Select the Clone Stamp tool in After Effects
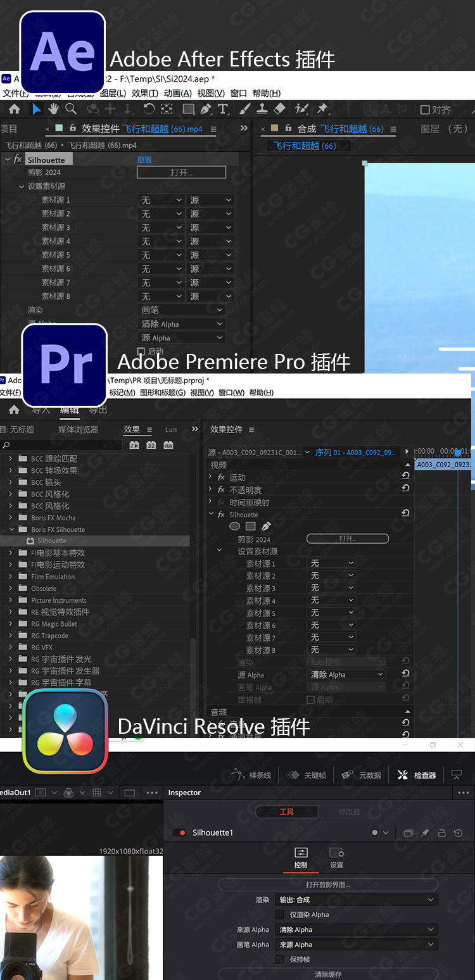Image resolution: width=475 pixels, height=980 pixels. coord(263,109)
